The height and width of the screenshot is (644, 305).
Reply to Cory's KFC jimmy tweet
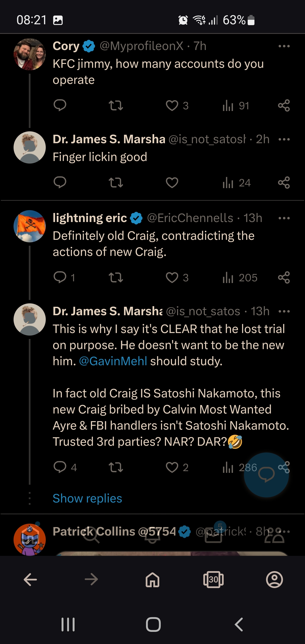coord(60,105)
